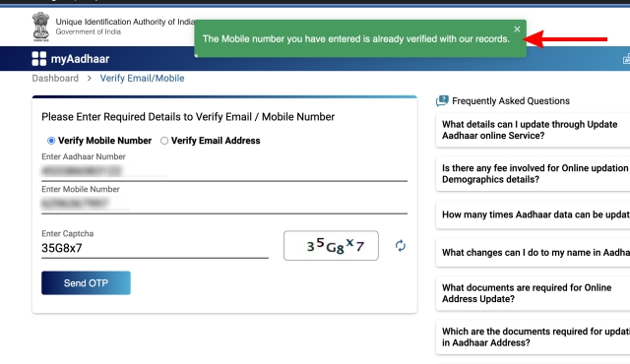Expand FAQ about fee for online updation

533,174
